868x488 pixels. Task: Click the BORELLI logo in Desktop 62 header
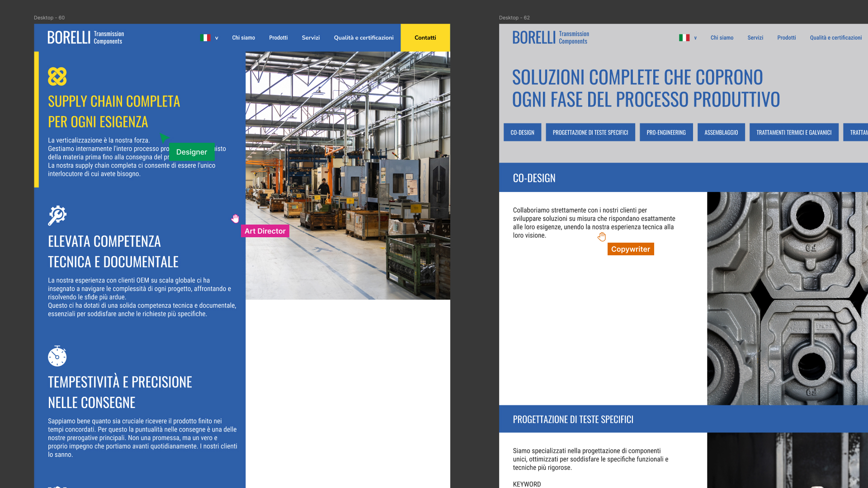pos(551,38)
